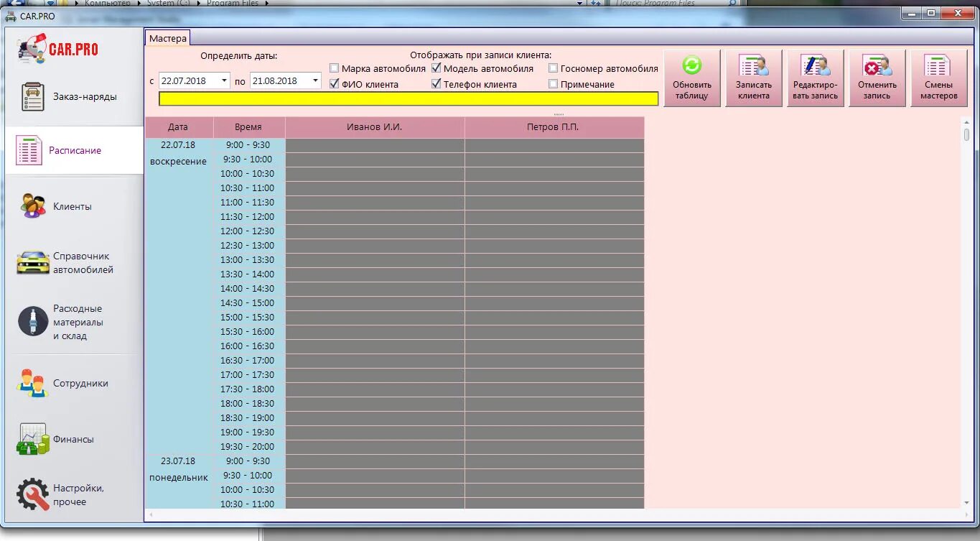Click the Отменить запись button label
980x541 pixels.
(877, 90)
